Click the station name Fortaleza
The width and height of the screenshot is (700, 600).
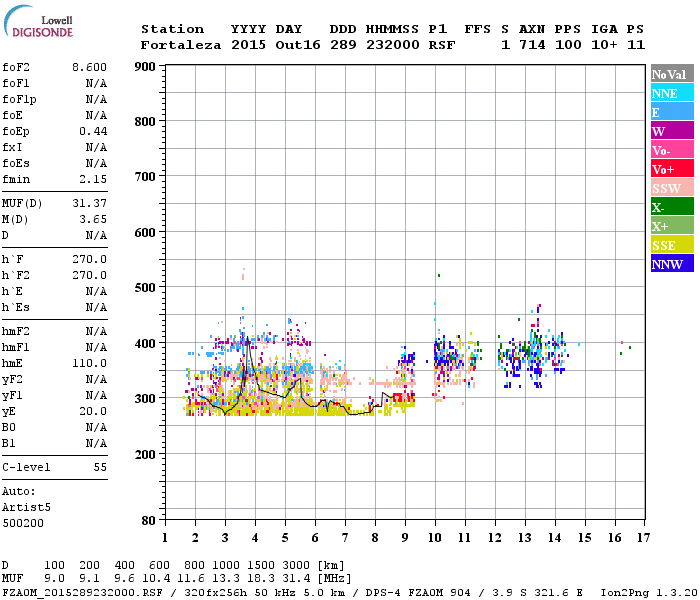(181, 45)
